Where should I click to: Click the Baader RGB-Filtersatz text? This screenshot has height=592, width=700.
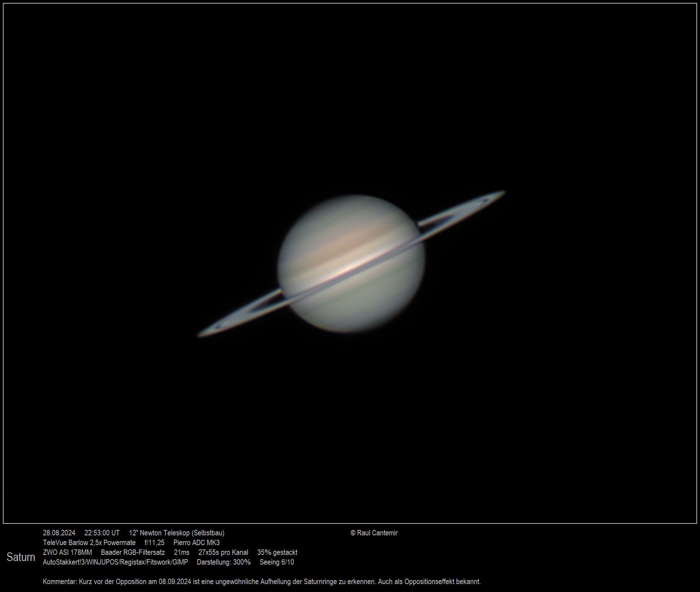click(x=133, y=552)
